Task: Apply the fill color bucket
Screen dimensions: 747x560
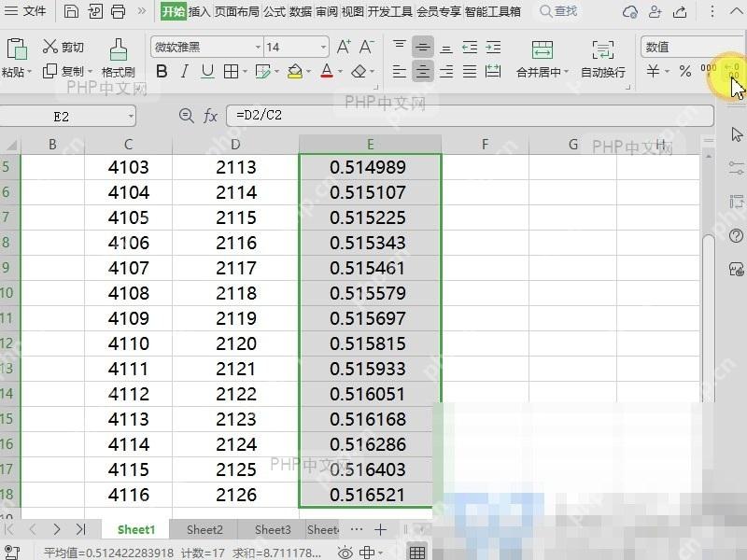Action: 295,72
